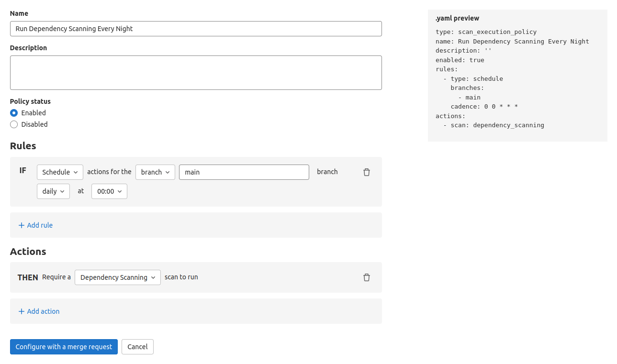Open the Dependency Scanning scan type dropdown
Viewport: 617px width, 364px height.
point(117,277)
